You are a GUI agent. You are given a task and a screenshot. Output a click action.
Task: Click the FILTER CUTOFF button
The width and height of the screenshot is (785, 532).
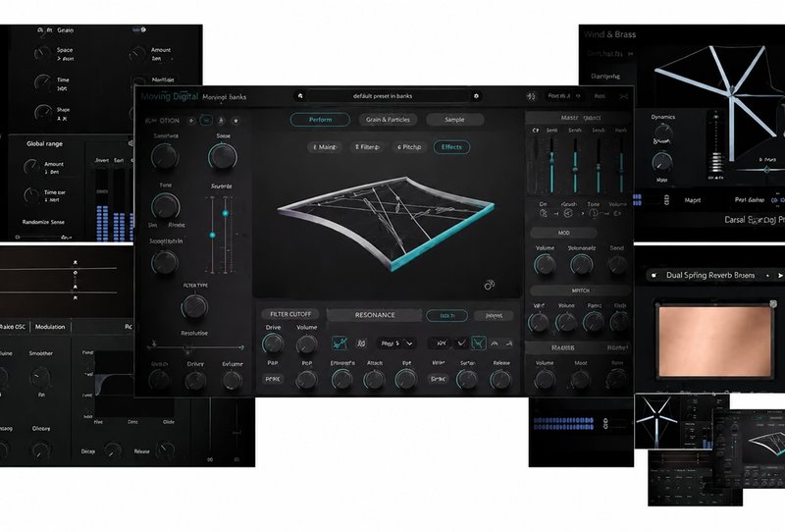click(290, 315)
